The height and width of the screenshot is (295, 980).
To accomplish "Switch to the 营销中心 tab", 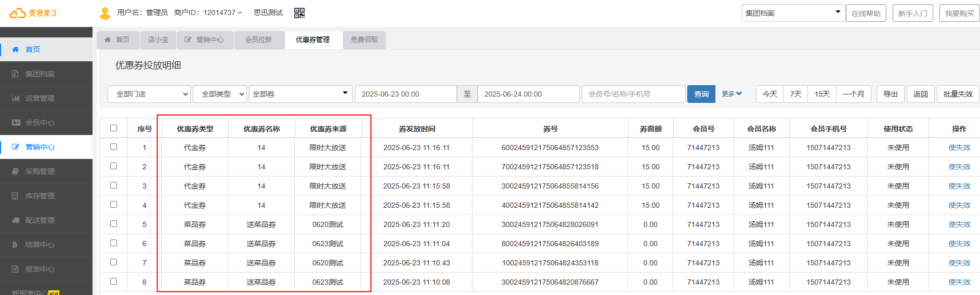I will point(205,40).
